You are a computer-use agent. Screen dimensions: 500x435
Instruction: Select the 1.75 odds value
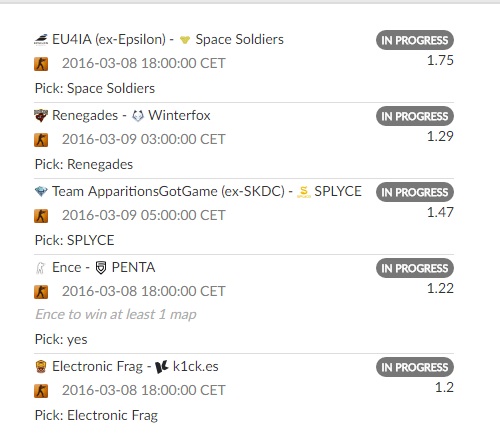pyautogui.click(x=440, y=60)
